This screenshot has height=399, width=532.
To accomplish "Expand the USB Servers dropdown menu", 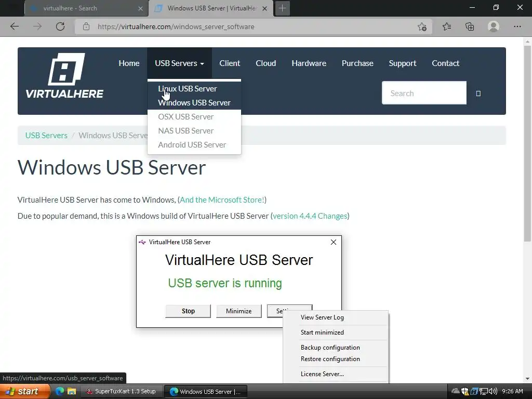I will coord(179,63).
